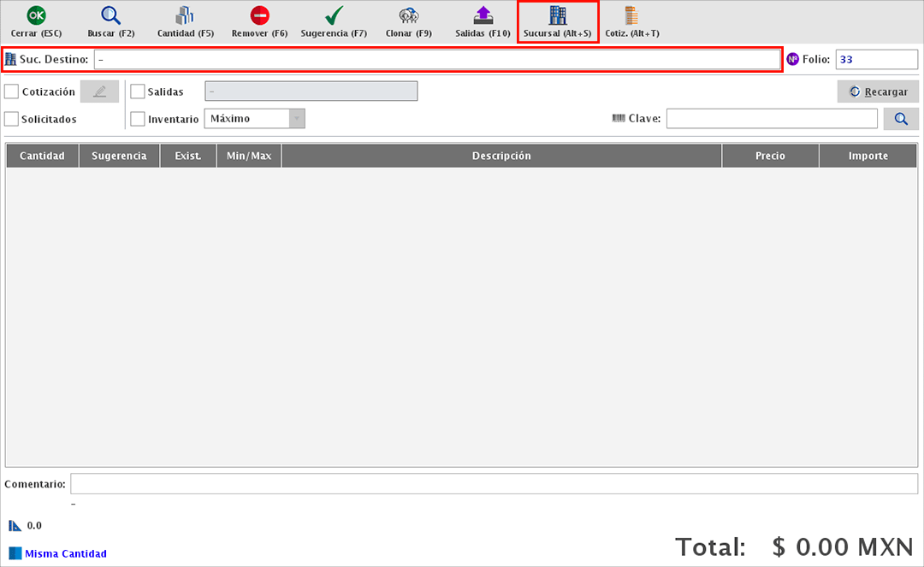This screenshot has height=567, width=924.
Task: Choose Sucursal (Alt+S) building icon
Action: (557, 15)
